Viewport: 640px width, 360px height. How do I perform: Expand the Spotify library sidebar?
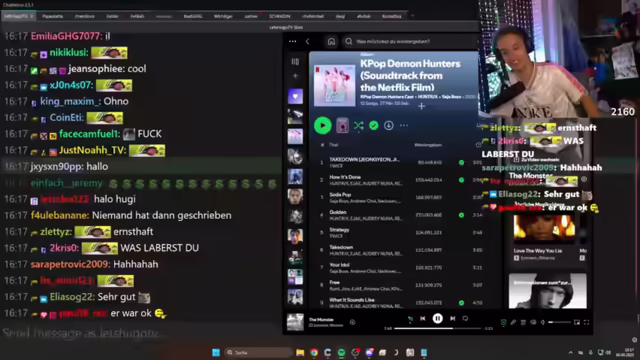295,62
